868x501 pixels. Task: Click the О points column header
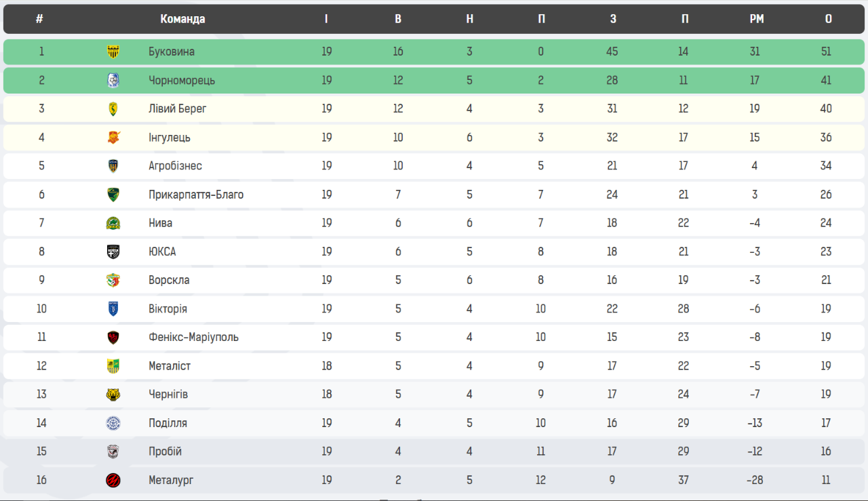[828, 19]
